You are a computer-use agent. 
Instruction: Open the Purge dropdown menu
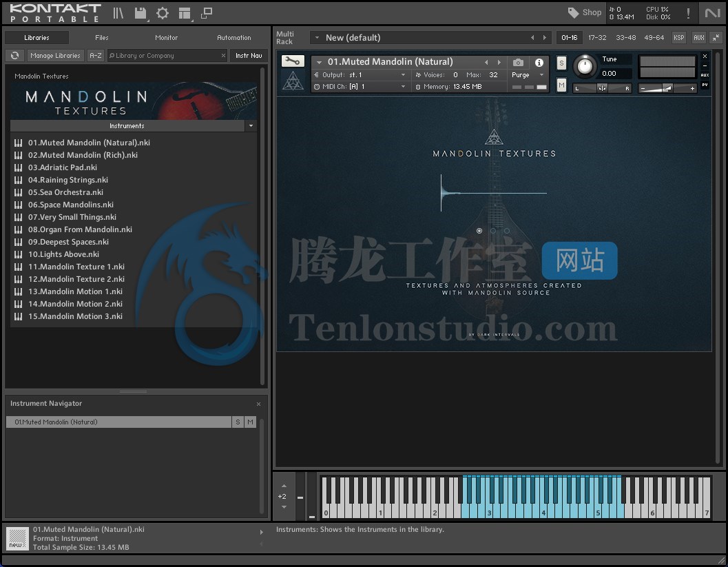pyautogui.click(x=528, y=75)
